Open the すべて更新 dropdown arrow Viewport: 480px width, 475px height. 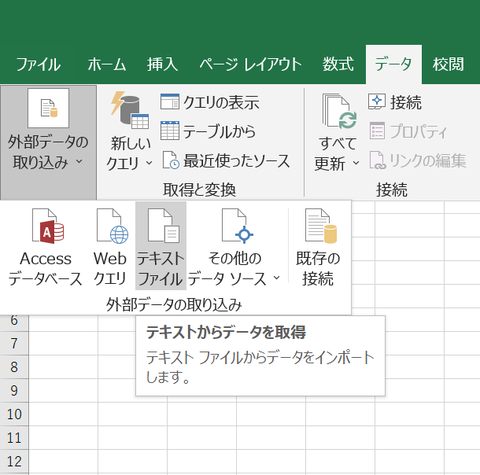(356, 163)
